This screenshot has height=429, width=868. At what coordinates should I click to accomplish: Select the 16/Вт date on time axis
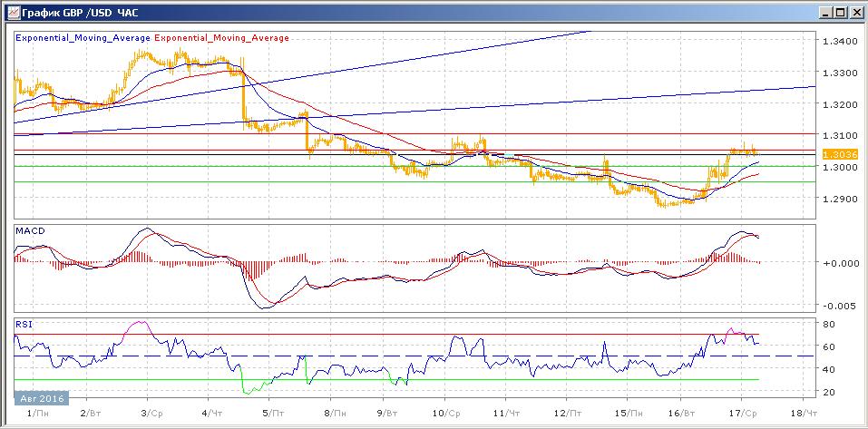[x=683, y=414]
